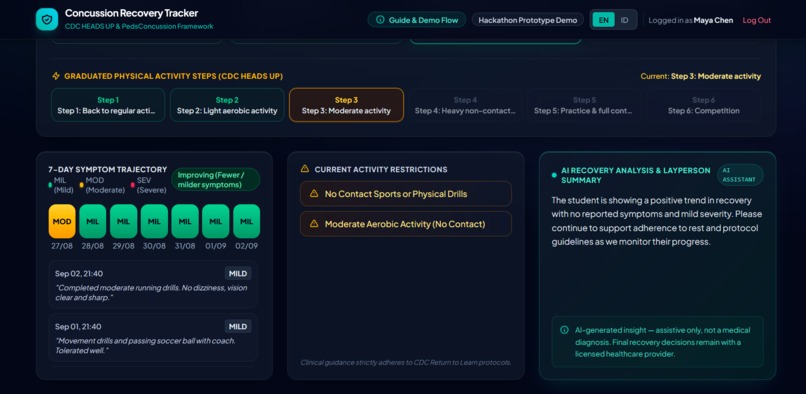Select Step 2: Light aerobic activity
This screenshot has height=394, width=806.
click(227, 105)
